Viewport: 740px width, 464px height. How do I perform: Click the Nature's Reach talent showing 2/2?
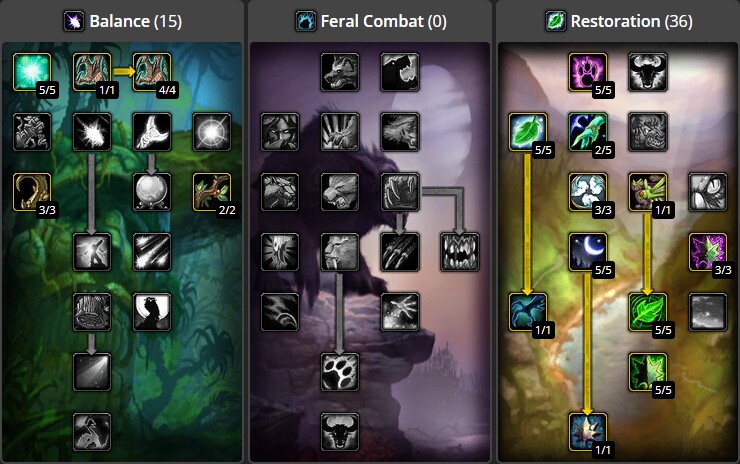[x=211, y=192]
